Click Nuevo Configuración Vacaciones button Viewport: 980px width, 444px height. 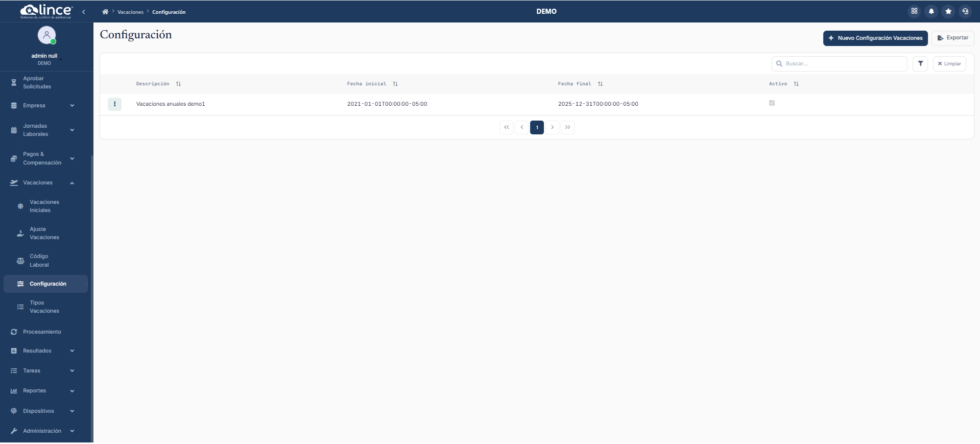875,38
